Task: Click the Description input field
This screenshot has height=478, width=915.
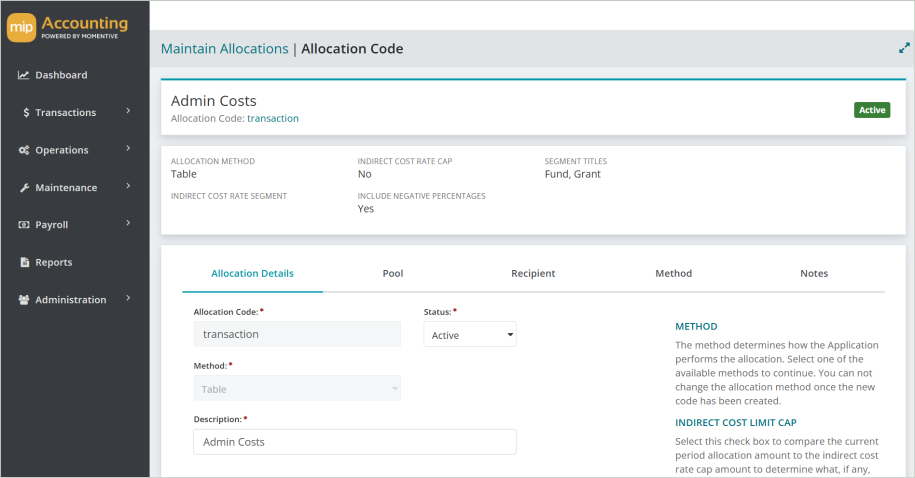Action: tap(354, 441)
